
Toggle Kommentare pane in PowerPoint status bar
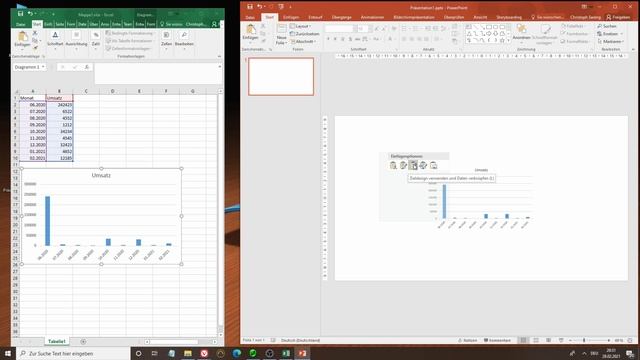497,340
